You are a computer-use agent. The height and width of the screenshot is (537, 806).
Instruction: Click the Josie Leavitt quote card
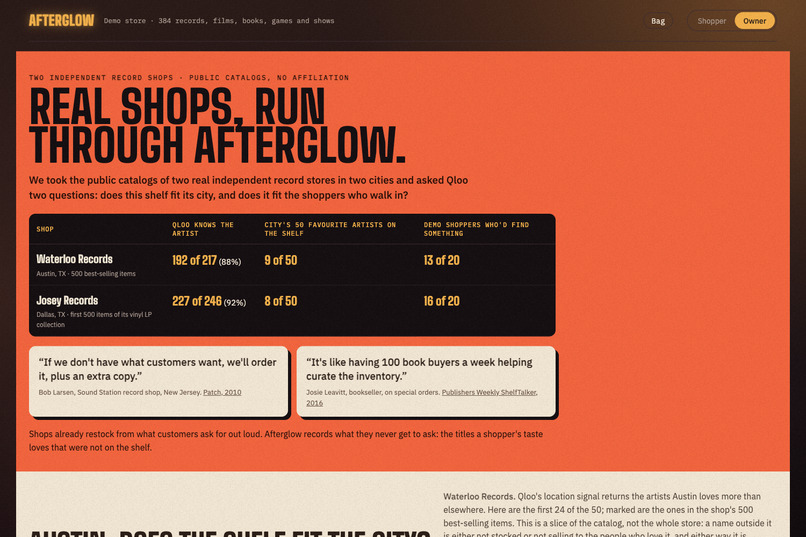(x=426, y=381)
